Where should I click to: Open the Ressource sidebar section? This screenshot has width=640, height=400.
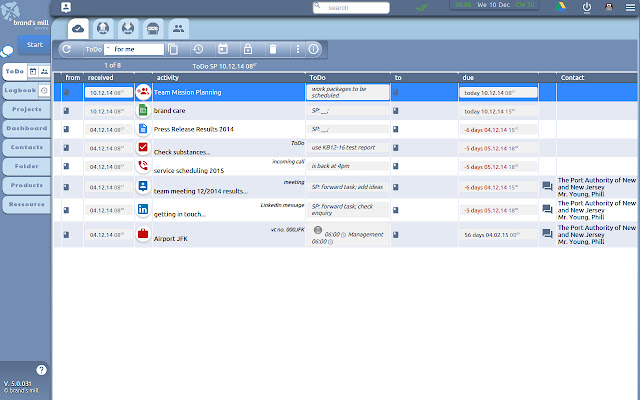click(27, 204)
